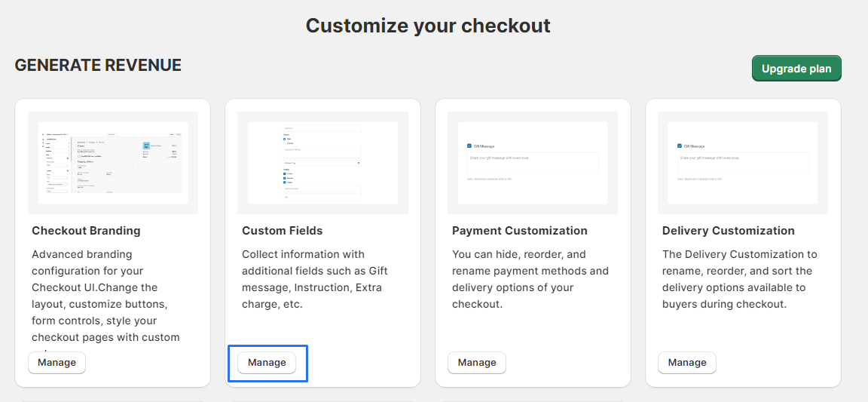
Task: Open the Checkout Branding preview thumbnail
Action: 113,162
